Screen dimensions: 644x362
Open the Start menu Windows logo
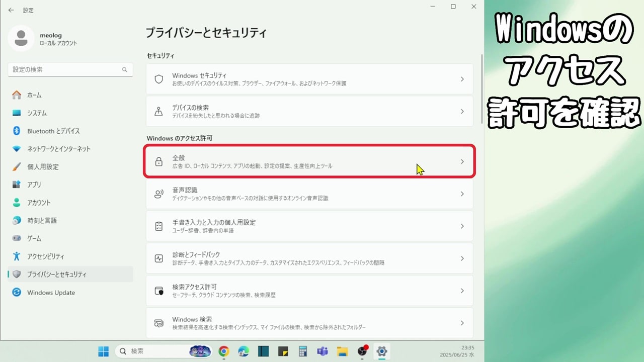(103, 351)
